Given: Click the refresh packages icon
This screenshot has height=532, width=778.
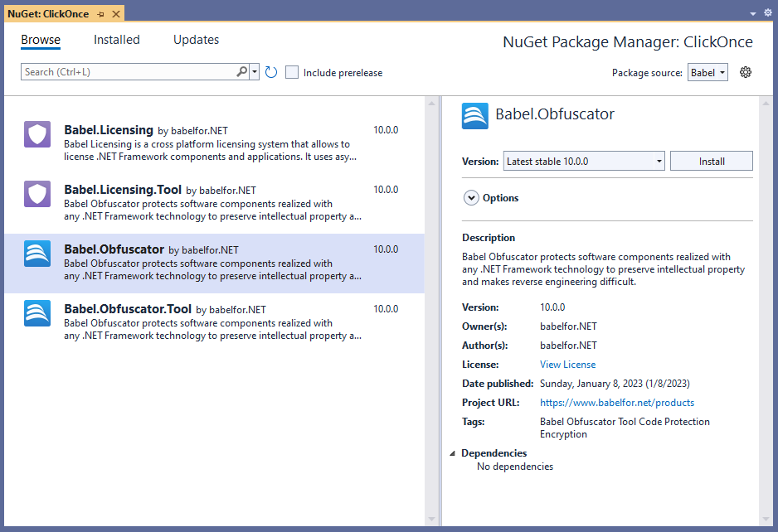Looking at the screenshot, I should coord(271,72).
